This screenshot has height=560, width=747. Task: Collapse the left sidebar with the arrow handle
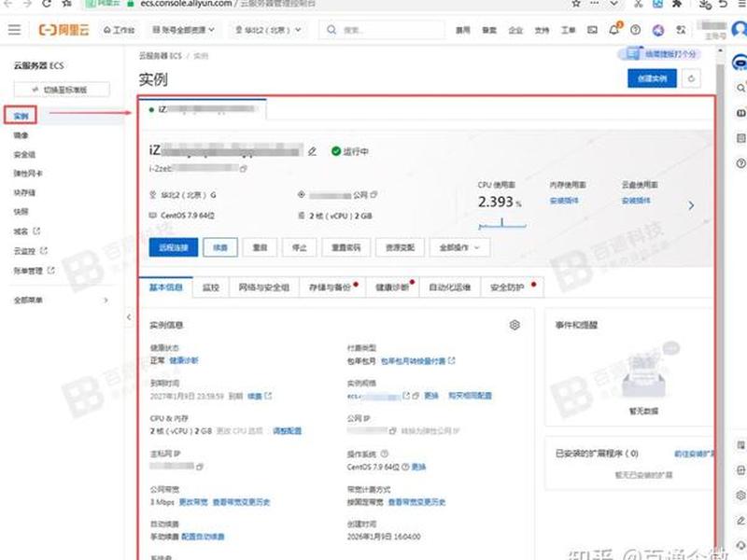(x=129, y=317)
